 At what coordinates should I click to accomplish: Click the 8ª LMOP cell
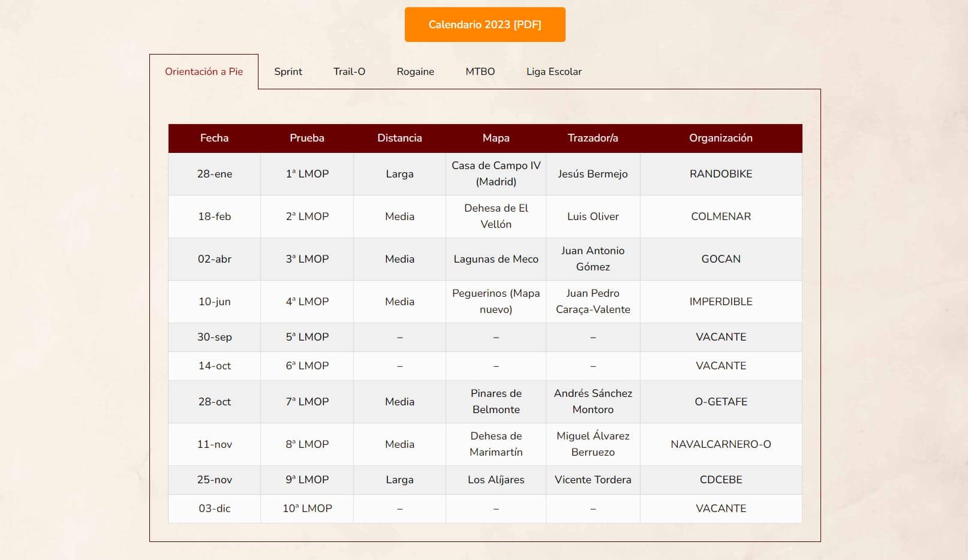(x=306, y=444)
